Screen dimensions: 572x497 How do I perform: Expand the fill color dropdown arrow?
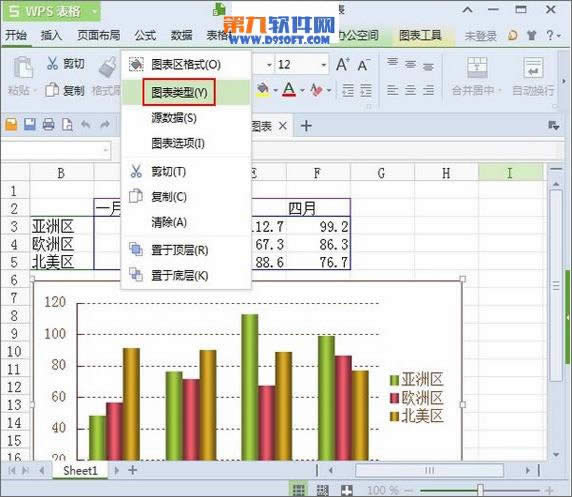point(275,90)
